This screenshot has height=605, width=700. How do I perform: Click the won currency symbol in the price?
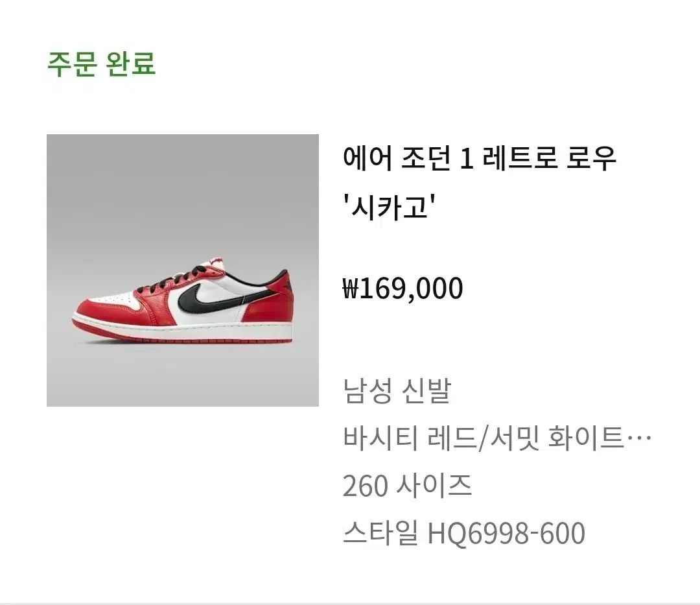pyautogui.click(x=350, y=289)
